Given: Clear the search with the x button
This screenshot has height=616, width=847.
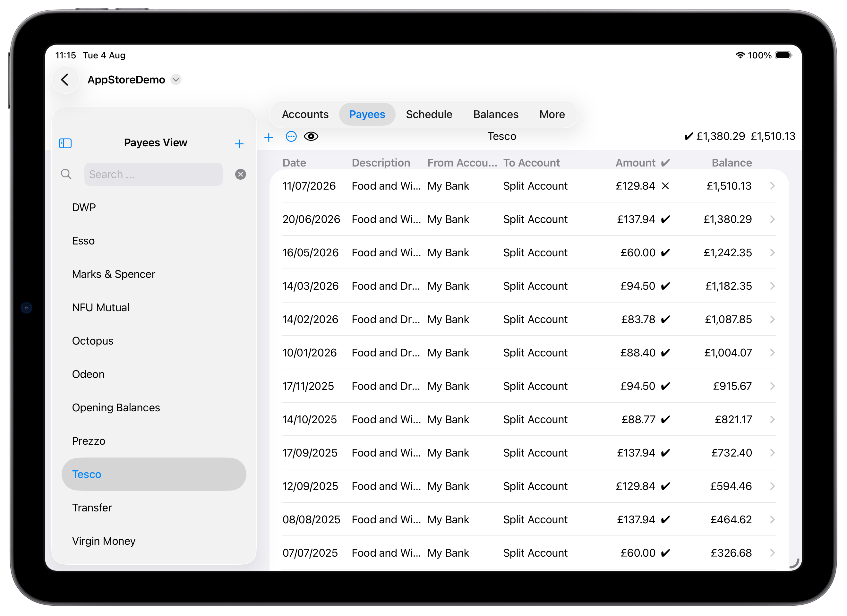Looking at the screenshot, I should click(241, 174).
